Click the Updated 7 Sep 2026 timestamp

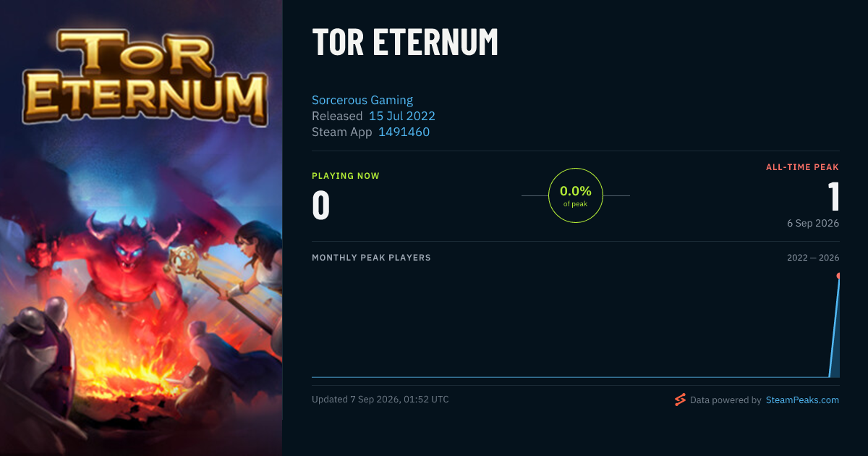[x=380, y=400]
